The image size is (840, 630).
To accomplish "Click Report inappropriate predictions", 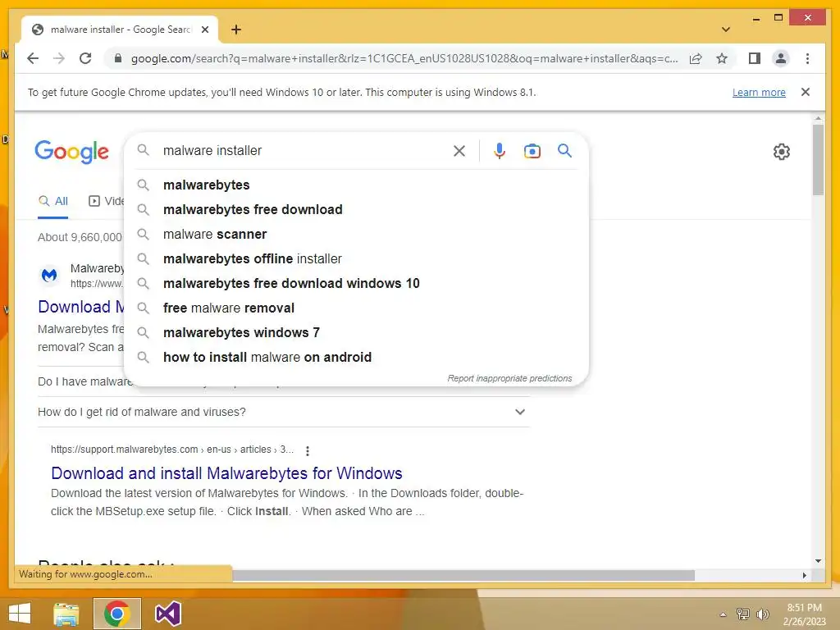I will pos(509,378).
